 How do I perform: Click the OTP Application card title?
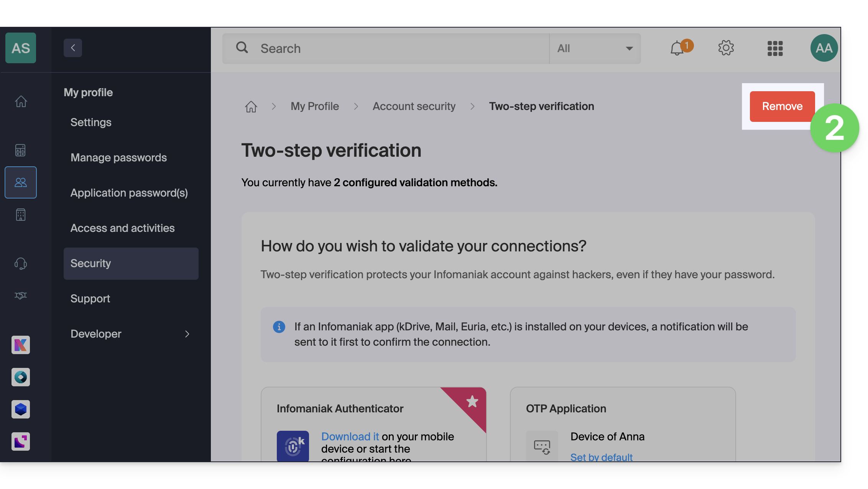pyautogui.click(x=566, y=409)
